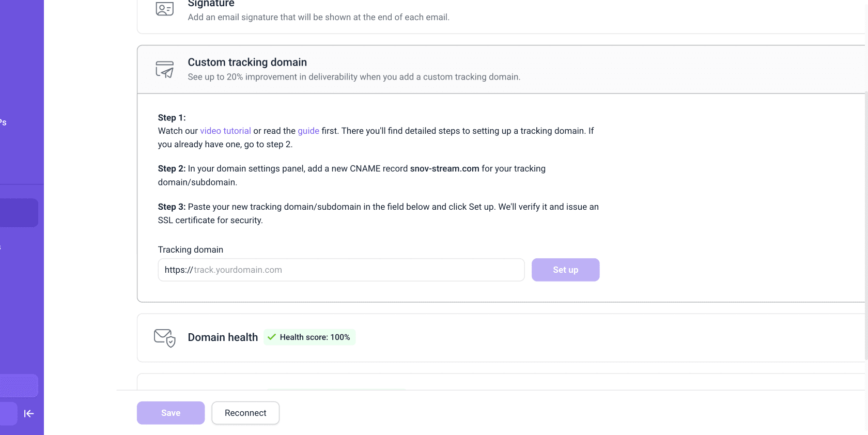Expand the Domain health section title
Screen dimensions: 868x435
pyautogui.click(x=223, y=337)
